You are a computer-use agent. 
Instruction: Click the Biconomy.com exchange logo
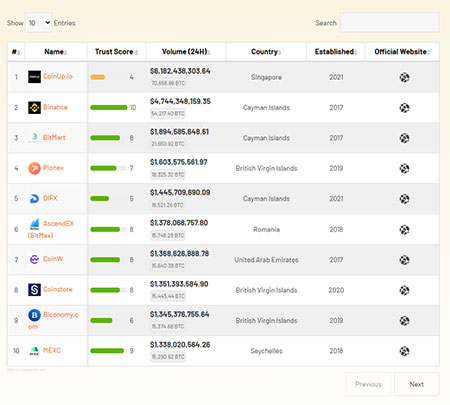pos(34,315)
